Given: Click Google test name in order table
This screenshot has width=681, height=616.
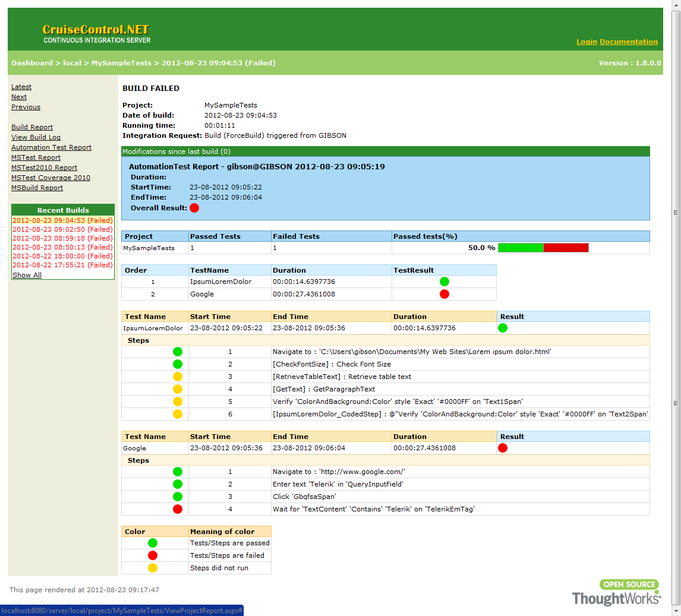Looking at the screenshot, I should (x=202, y=294).
